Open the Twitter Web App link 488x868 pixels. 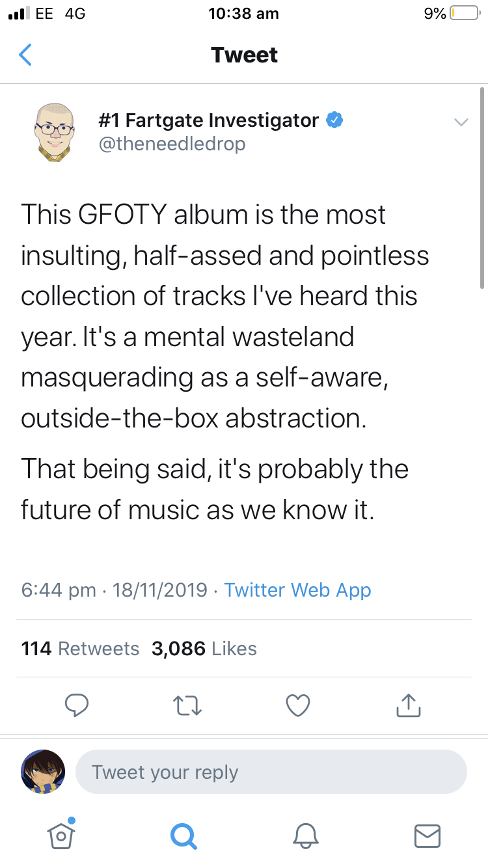tap(297, 590)
